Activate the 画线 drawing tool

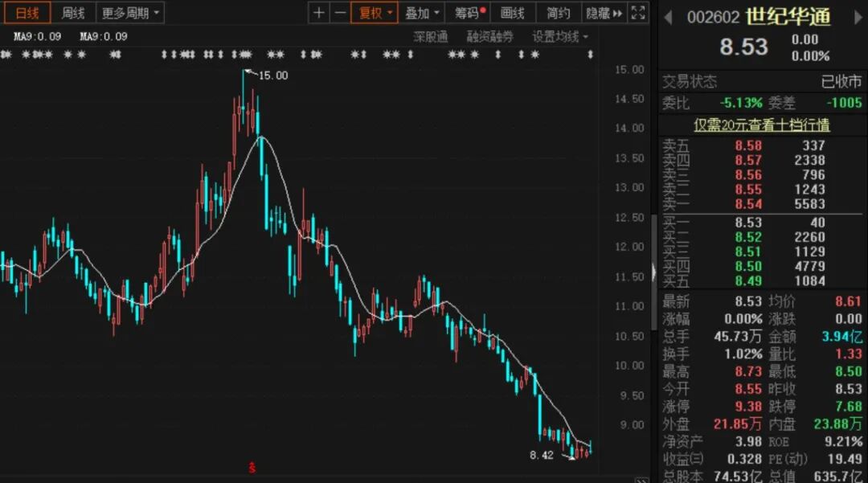click(x=513, y=13)
